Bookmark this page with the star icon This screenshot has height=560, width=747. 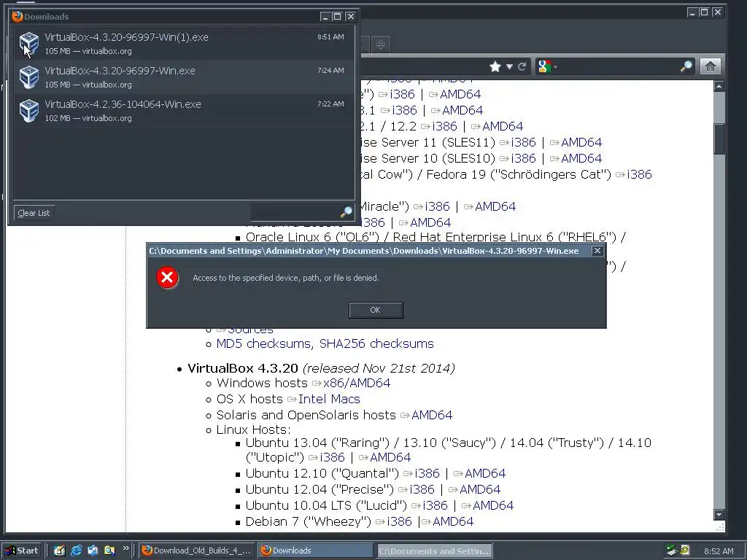(495, 66)
